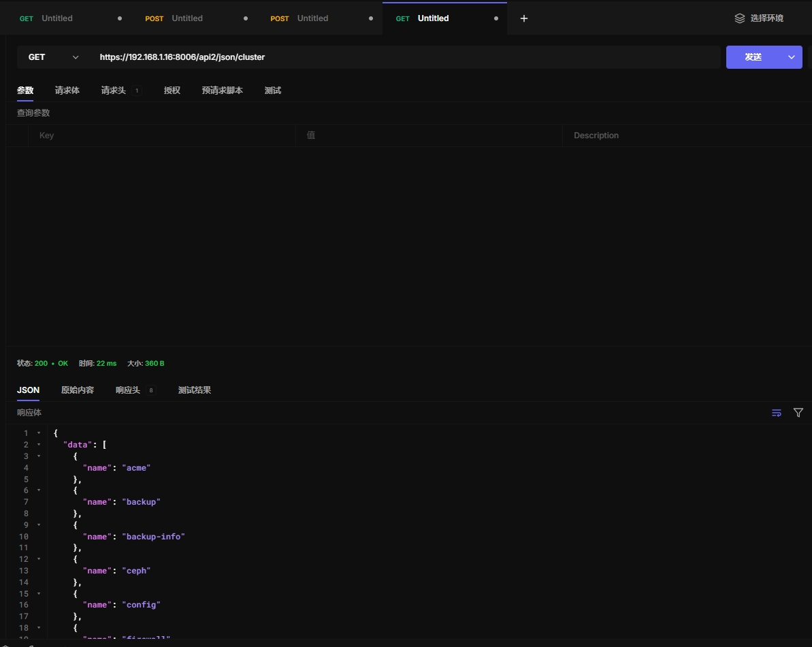Click the dot on the active GET tab
Viewport: 812px width, 647px height.
point(496,18)
